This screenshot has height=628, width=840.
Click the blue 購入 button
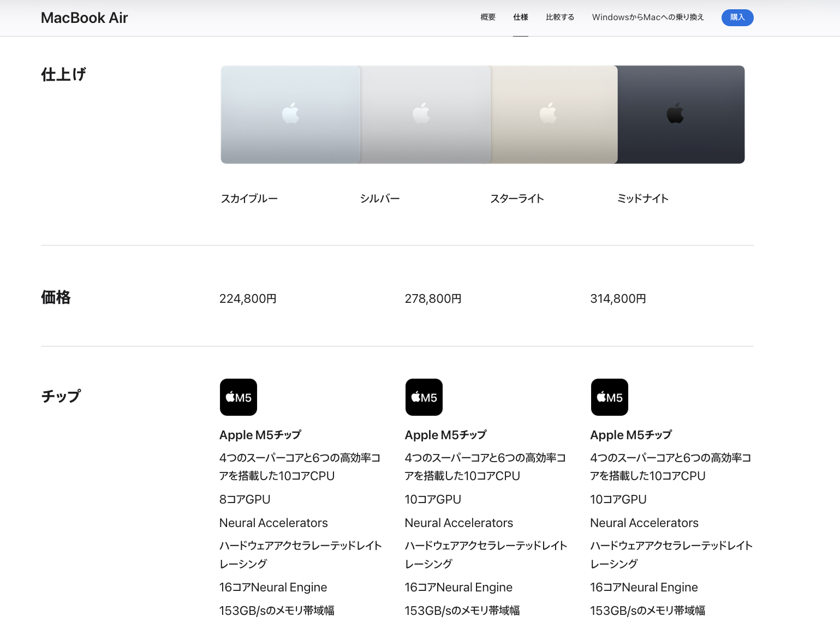[737, 17]
